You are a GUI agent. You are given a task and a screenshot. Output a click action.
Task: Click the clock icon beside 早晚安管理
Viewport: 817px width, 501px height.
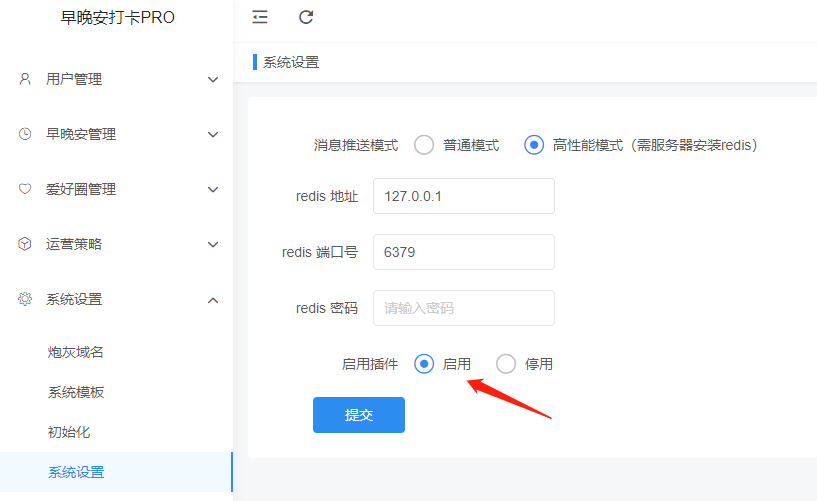click(x=24, y=134)
